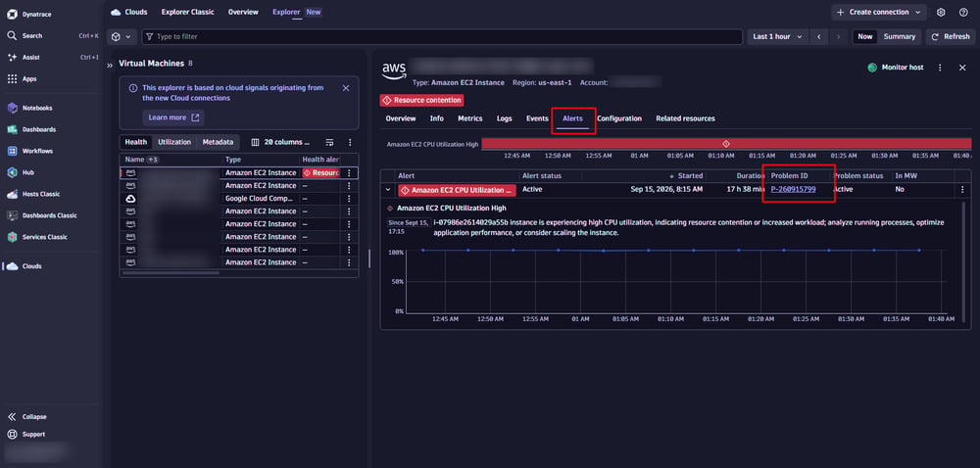The height and width of the screenshot is (468, 980).
Task: Switch table view to Utilization
Action: click(174, 142)
